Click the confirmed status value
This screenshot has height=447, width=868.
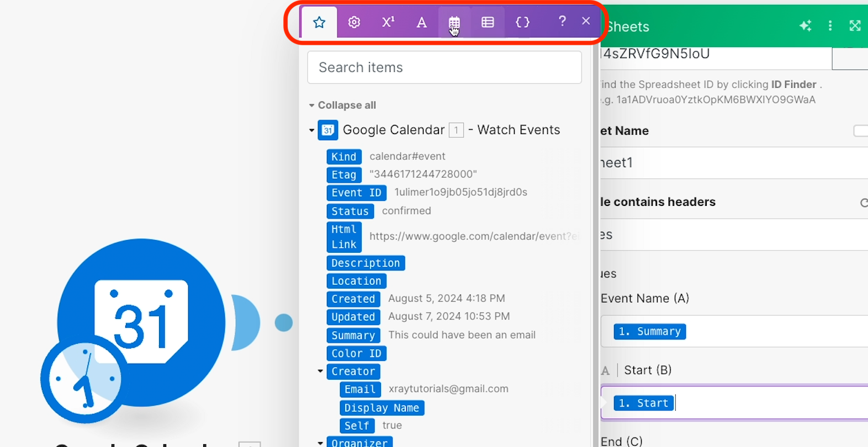tap(406, 211)
